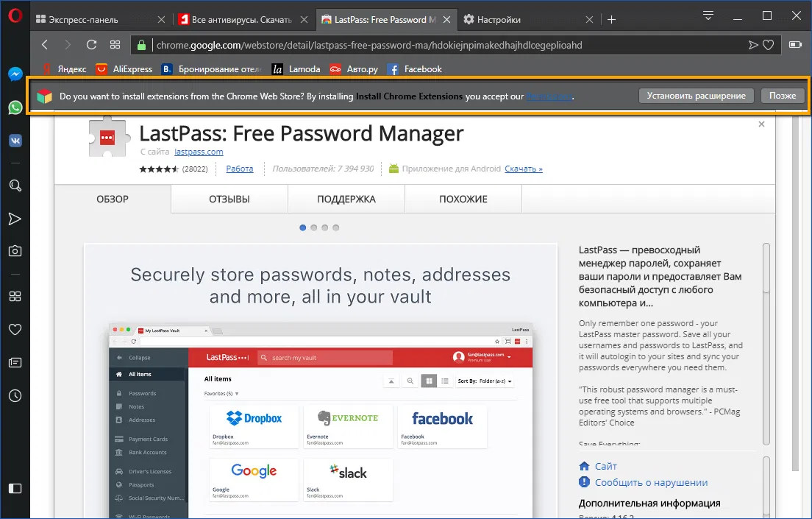Screen dimensions: 812x519
Task: Click the Работа category link
Action: [x=240, y=169]
